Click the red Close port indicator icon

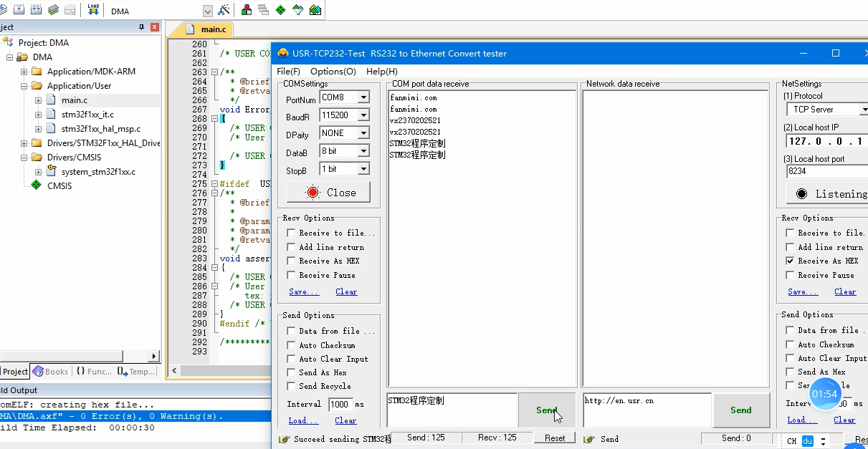313,192
